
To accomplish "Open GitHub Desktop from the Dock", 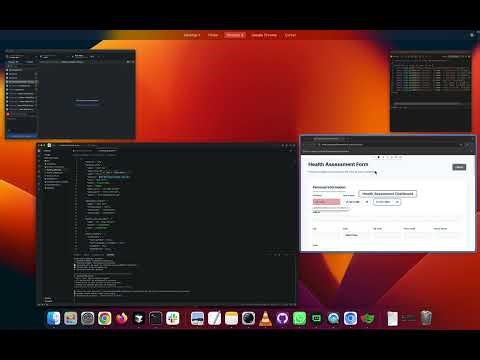I will point(282,318).
